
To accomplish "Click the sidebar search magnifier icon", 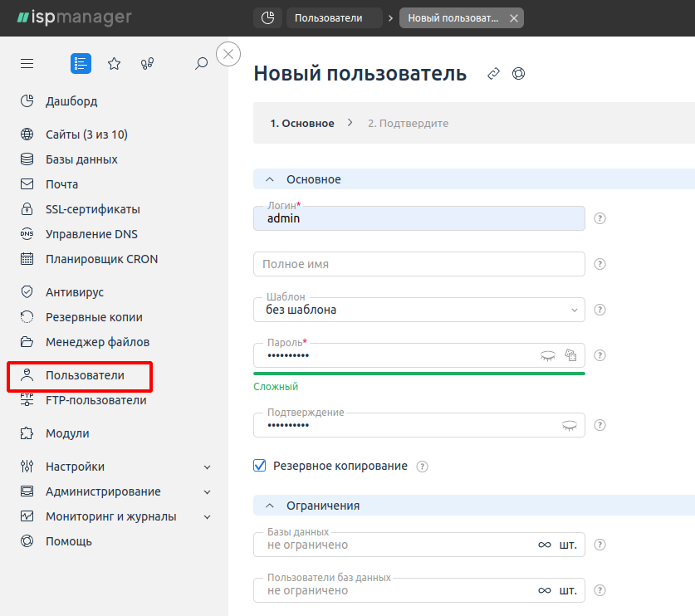I will click(201, 63).
